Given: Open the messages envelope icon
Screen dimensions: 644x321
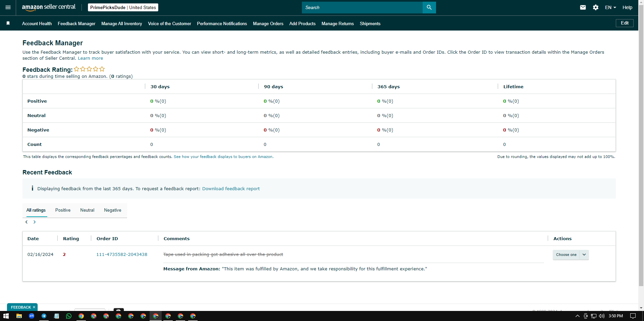Looking at the screenshot, I should click(583, 7).
